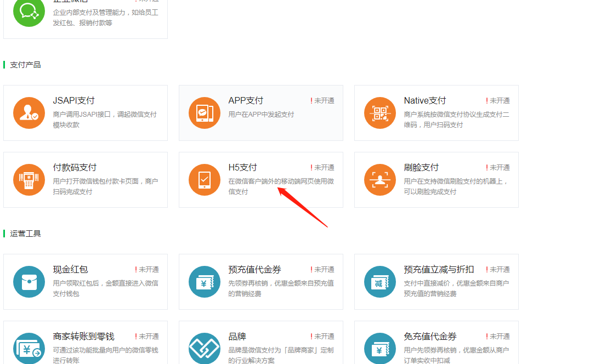
Task: Click the JSAPI支付 orange user icon
Action: pyautogui.click(x=29, y=113)
